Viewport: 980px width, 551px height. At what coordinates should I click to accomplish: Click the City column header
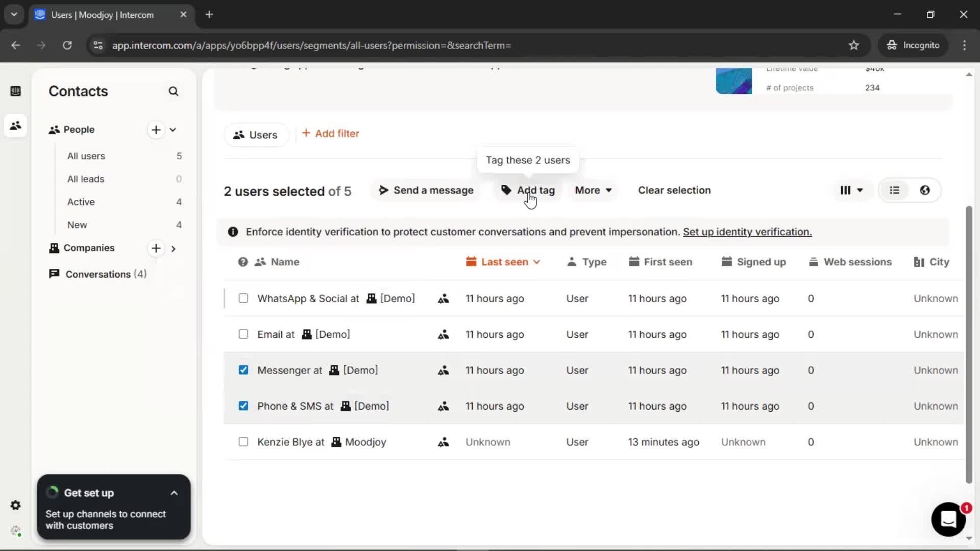coord(932,262)
